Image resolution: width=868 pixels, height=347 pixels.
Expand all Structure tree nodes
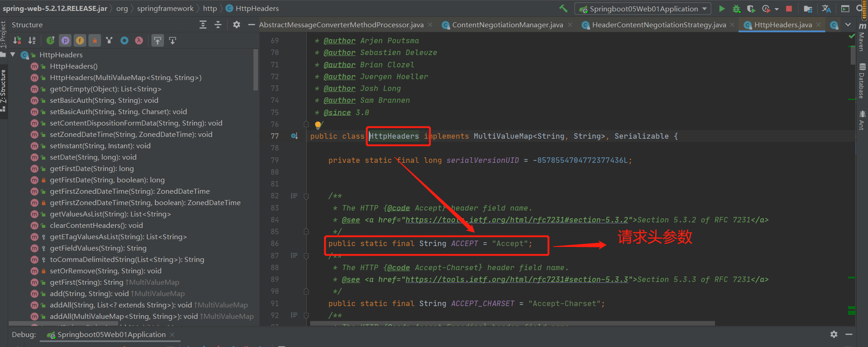click(x=203, y=25)
